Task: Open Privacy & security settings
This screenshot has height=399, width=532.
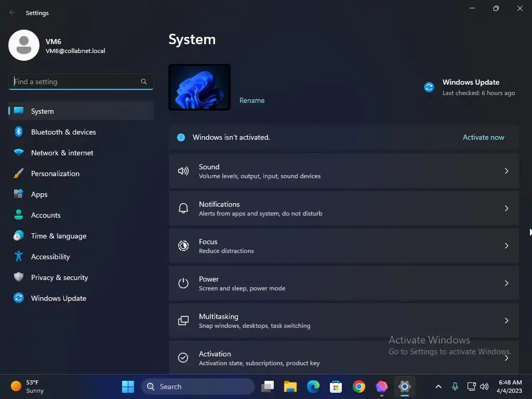Action: coord(81,277)
